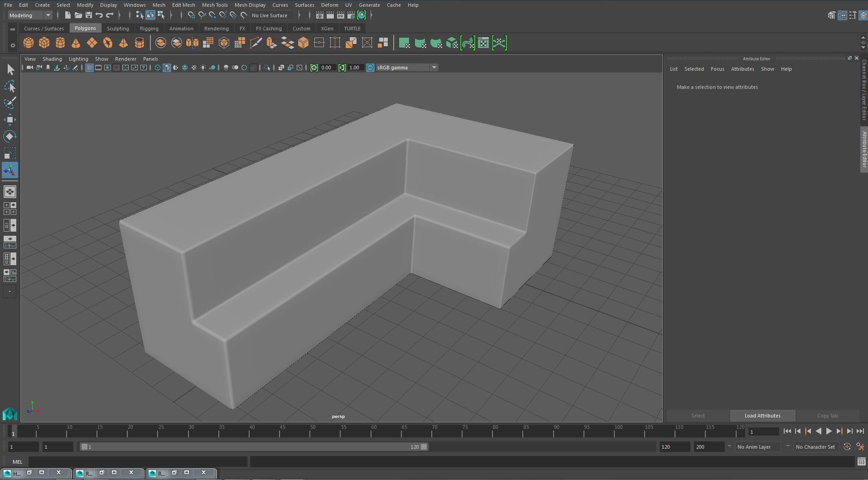868x480 pixels.
Task: Click the range slider bar end handle
Action: [x=424, y=446]
